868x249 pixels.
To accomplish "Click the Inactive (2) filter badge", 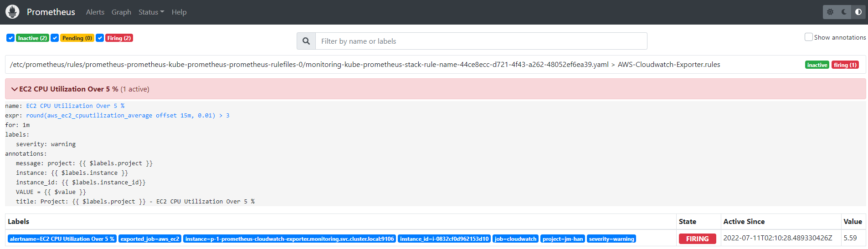I will [32, 38].
